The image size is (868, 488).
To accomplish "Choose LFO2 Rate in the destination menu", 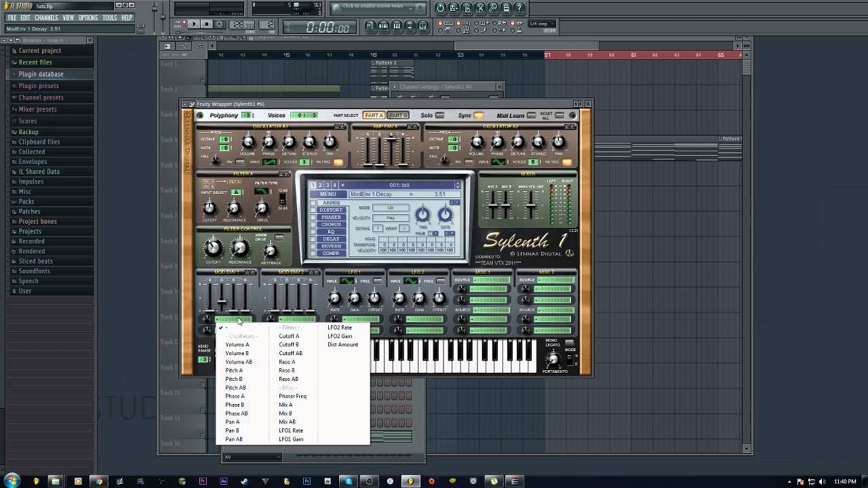I will [x=340, y=327].
